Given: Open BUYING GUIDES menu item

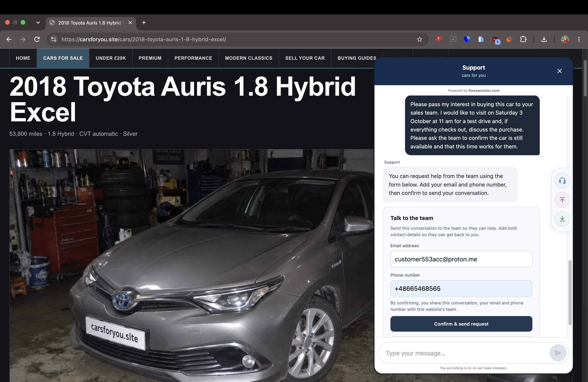Looking at the screenshot, I should (357, 58).
